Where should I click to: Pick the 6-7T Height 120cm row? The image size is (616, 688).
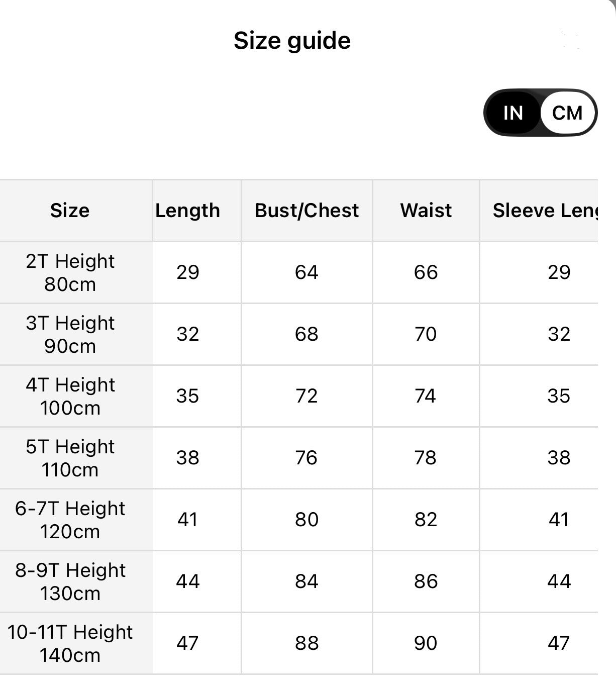click(x=299, y=520)
